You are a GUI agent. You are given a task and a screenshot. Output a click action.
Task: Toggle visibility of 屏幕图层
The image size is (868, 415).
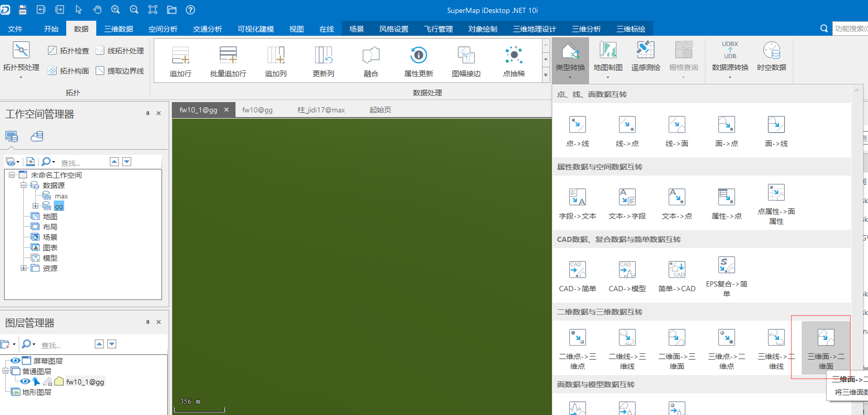click(16, 361)
